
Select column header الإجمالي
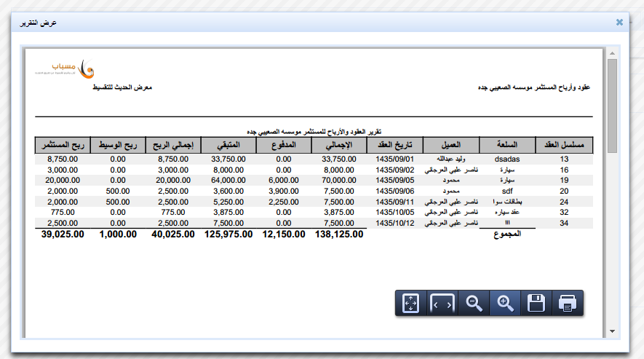tap(339, 145)
